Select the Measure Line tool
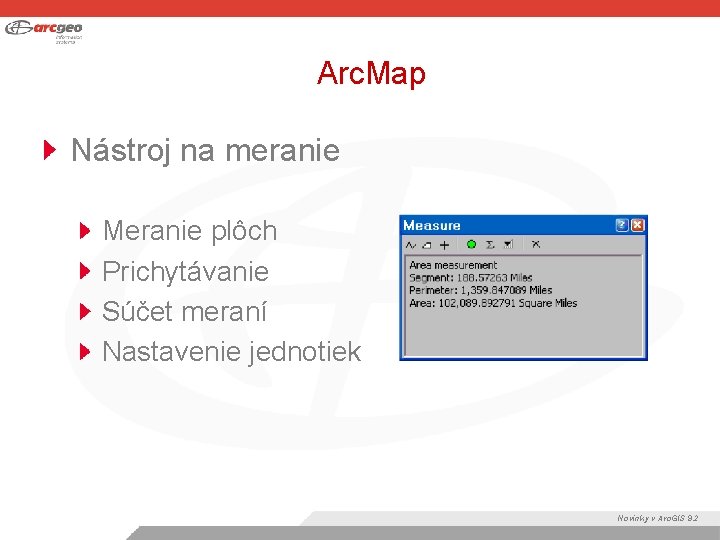 (411, 245)
